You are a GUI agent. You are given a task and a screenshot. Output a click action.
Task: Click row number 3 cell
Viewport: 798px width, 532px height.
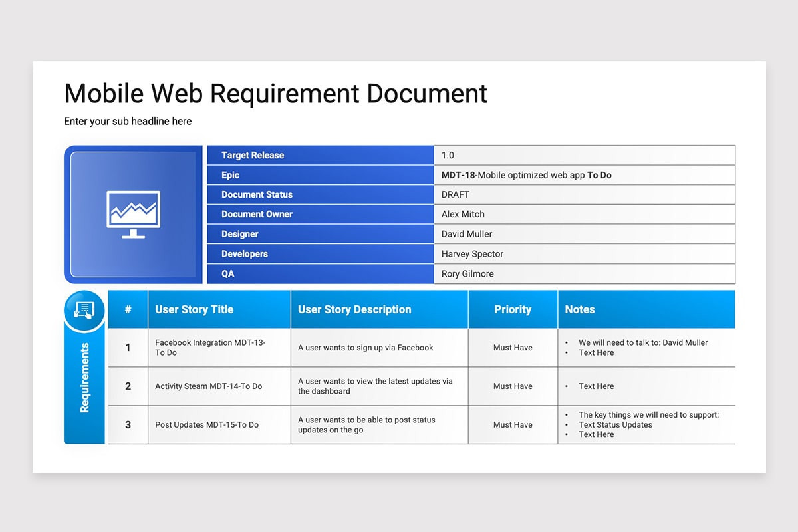point(128,425)
